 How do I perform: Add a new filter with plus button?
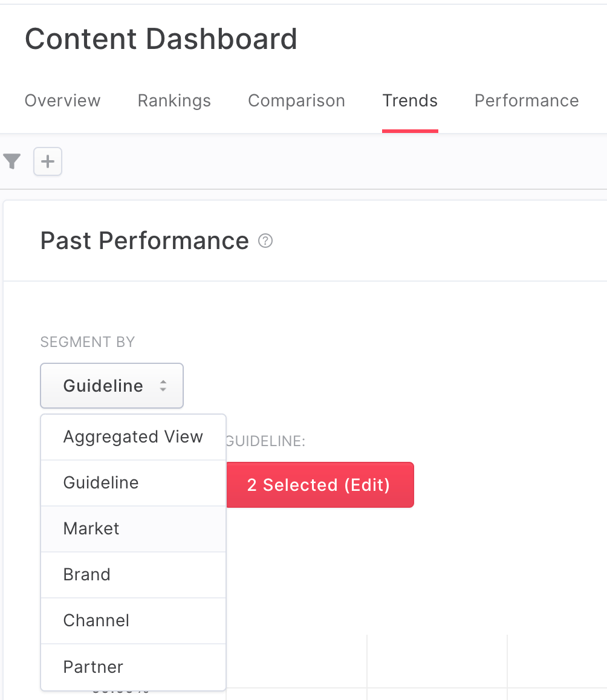pyautogui.click(x=48, y=161)
